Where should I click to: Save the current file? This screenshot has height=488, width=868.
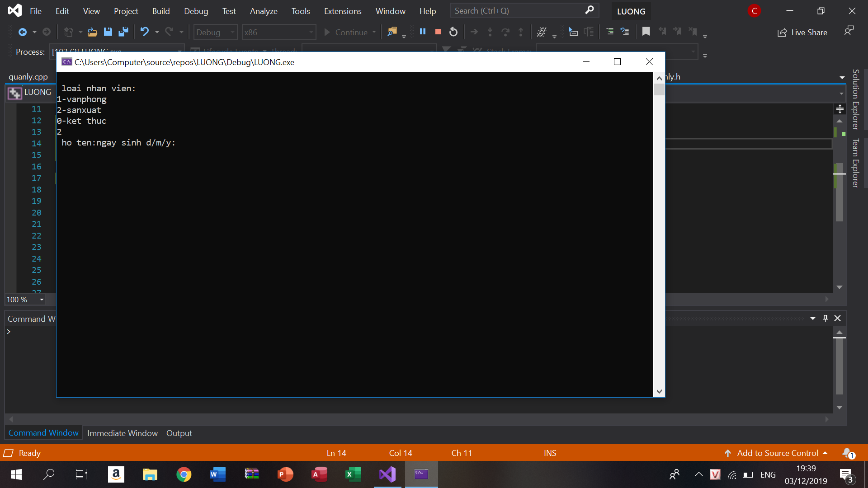click(108, 32)
